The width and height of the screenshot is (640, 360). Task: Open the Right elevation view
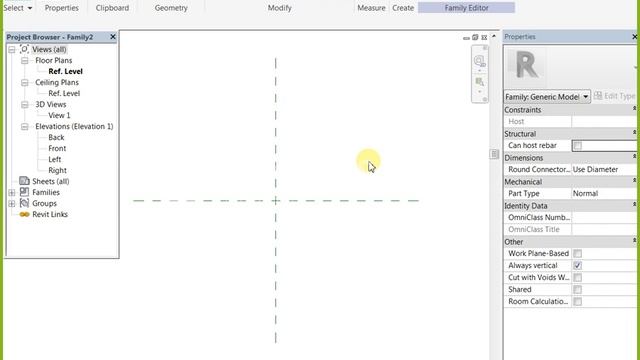tap(57, 171)
